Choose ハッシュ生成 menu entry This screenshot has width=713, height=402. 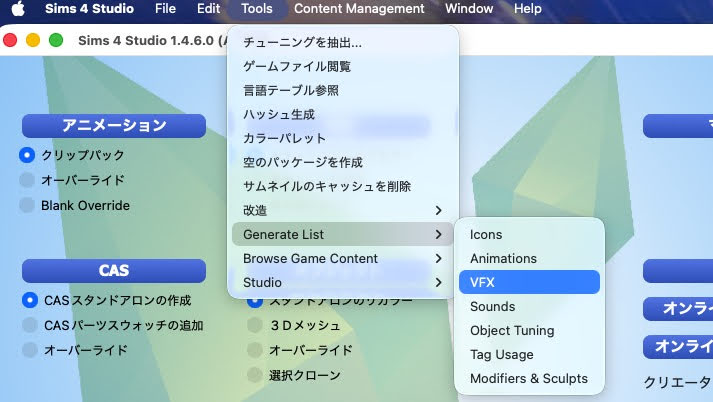pos(342,115)
